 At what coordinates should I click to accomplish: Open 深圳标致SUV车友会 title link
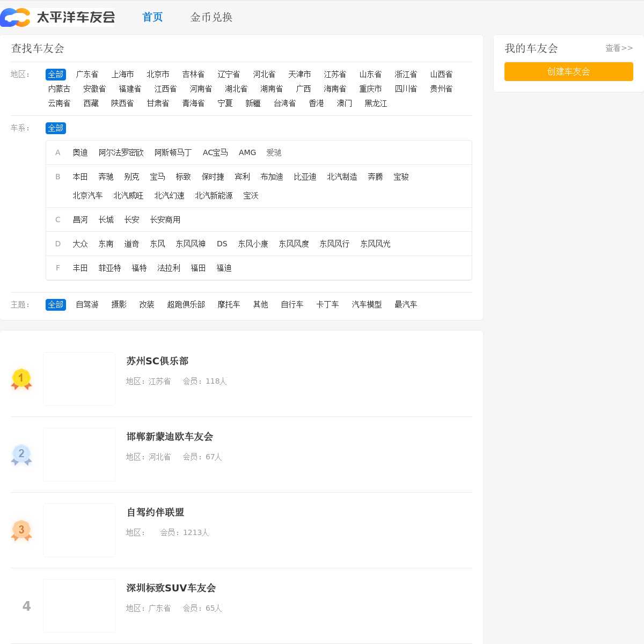[x=171, y=588]
